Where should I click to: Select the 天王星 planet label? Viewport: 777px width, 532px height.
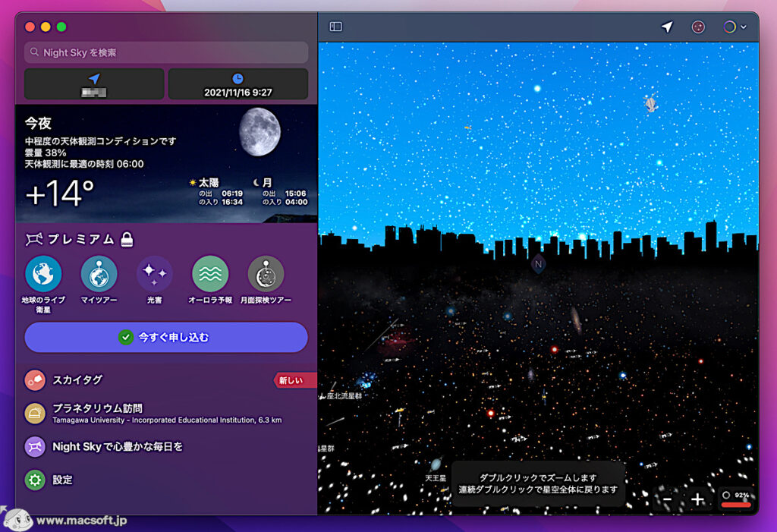[436, 478]
